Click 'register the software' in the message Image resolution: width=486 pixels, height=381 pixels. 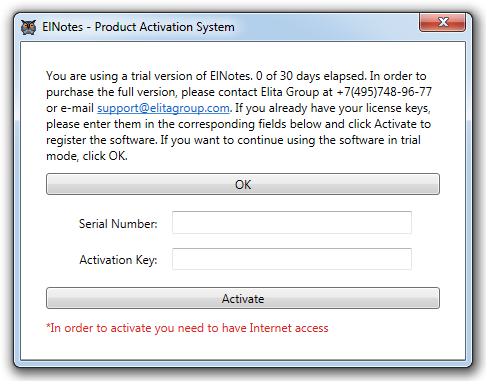(101, 140)
